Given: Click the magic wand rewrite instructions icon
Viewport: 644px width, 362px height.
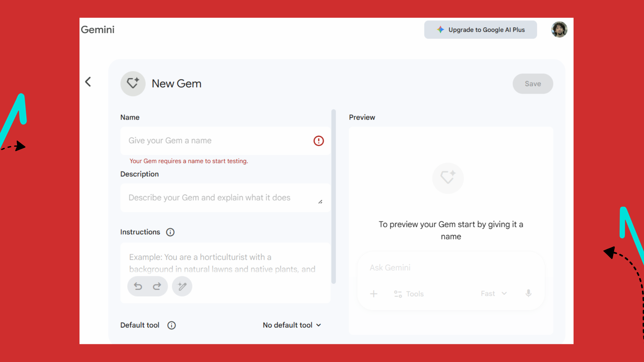Looking at the screenshot, I should click(x=182, y=286).
